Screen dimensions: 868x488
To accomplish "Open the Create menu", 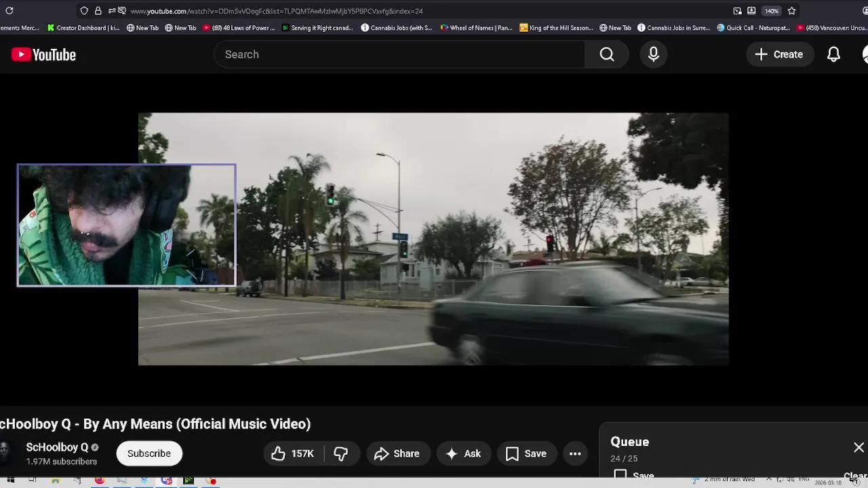I will coord(779,54).
